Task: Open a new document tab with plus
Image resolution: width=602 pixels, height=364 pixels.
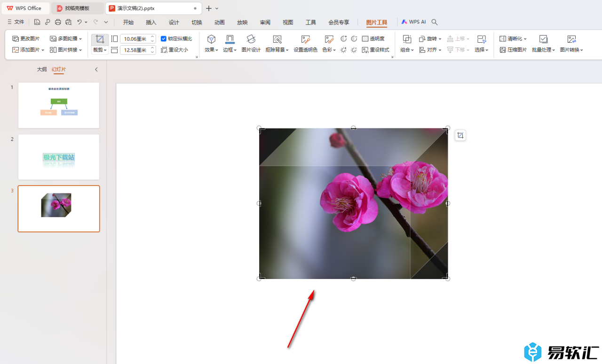Action: (209, 8)
